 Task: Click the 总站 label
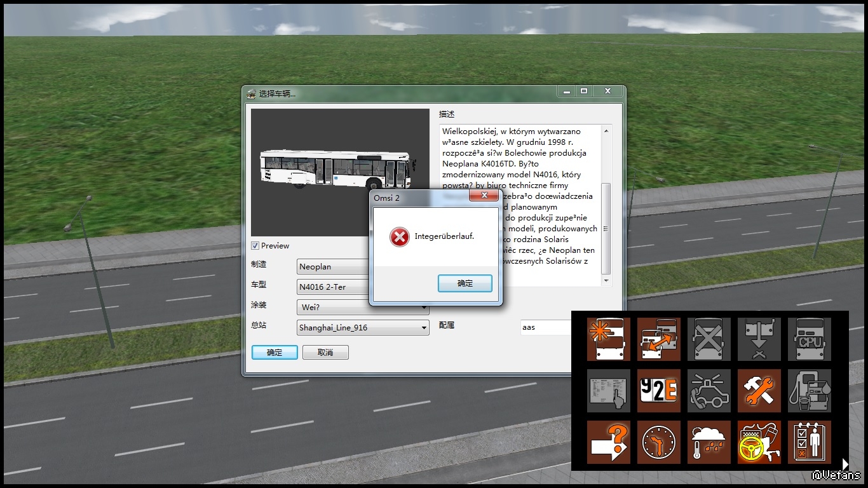(x=259, y=325)
